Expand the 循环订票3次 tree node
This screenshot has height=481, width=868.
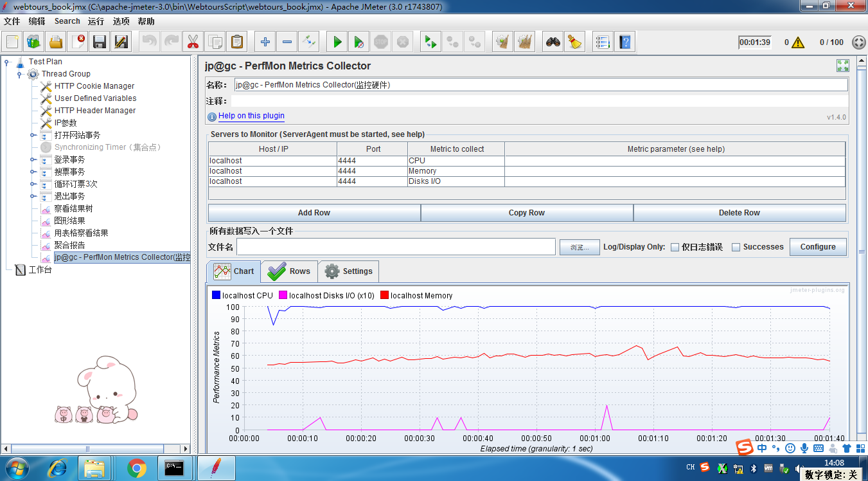33,184
